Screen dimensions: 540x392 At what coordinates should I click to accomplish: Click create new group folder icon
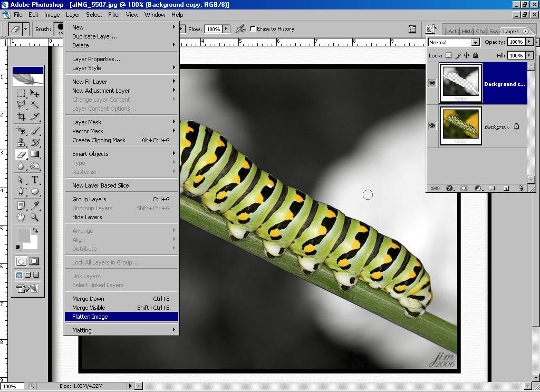click(x=492, y=188)
